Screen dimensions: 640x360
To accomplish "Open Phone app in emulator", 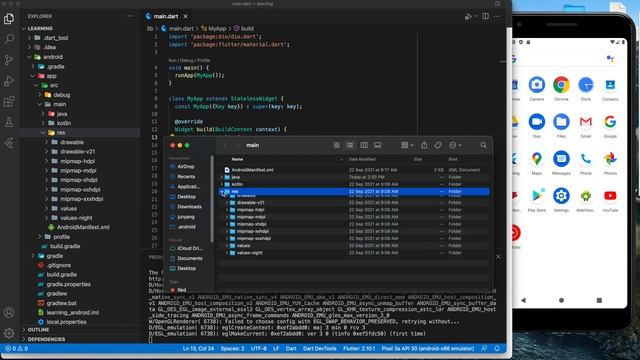I will 586,159.
